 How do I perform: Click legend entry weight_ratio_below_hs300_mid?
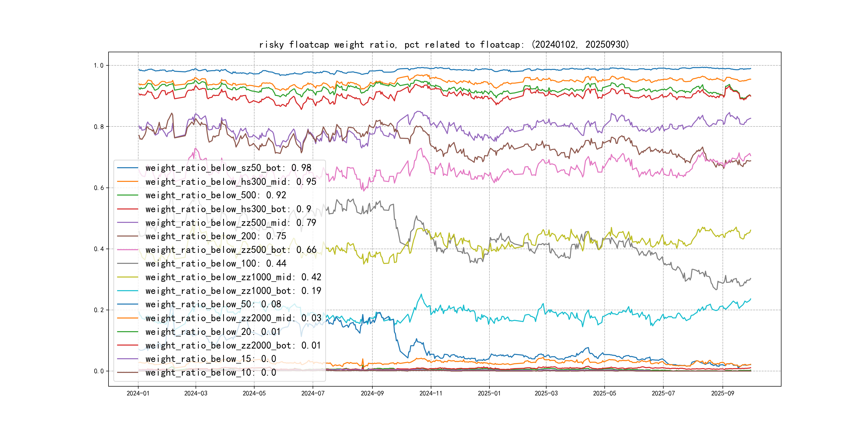click(230, 182)
